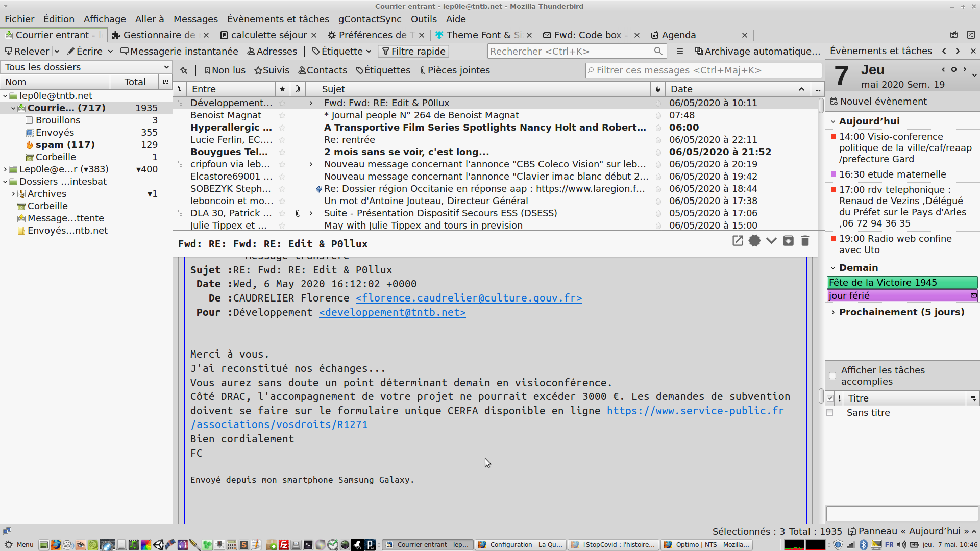Open Tous les dossiers dropdown
Viewport: 980px width, 551px height.
click(86, 67)
